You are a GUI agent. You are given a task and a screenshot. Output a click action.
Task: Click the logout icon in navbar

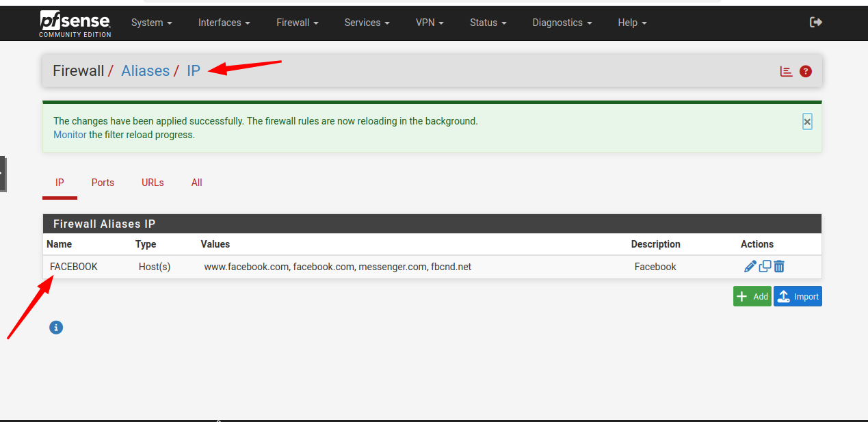click(815, 23)
